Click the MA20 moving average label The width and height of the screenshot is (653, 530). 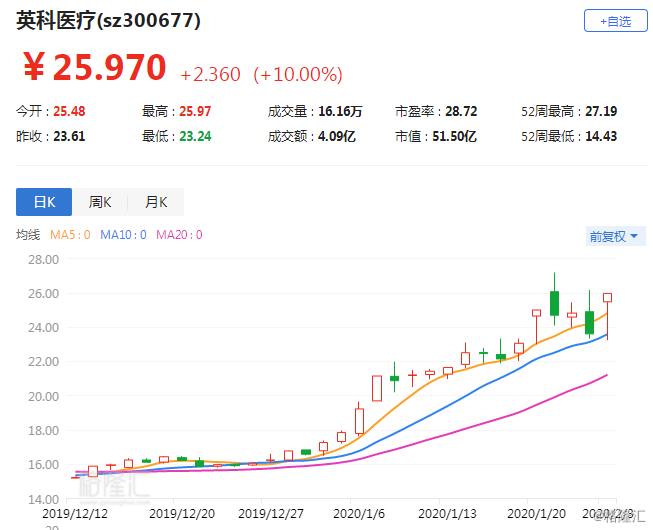(179, 235)
